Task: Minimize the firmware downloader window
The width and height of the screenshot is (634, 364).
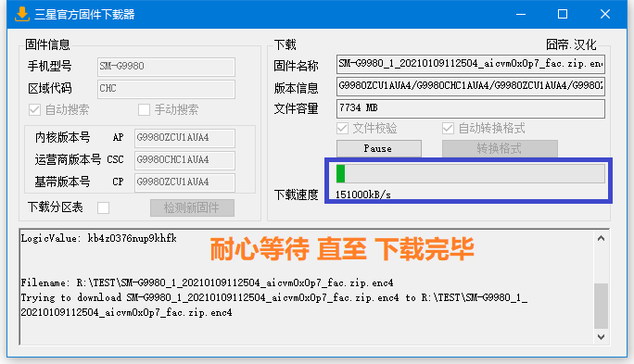Action: tap(521, 14)
